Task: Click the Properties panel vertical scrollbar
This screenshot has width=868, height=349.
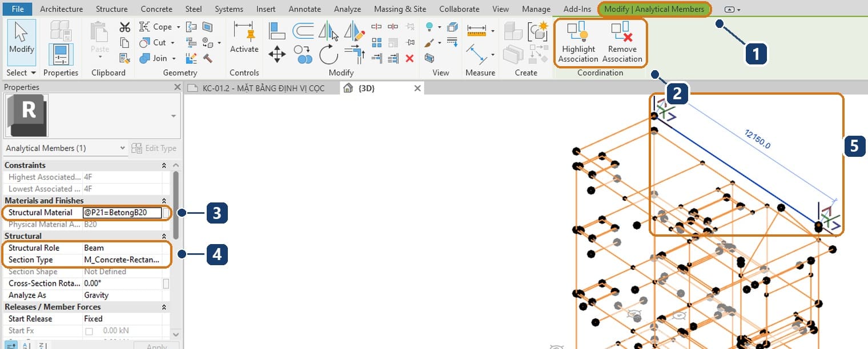Action: pyautogui.click(x=175, y=205)
